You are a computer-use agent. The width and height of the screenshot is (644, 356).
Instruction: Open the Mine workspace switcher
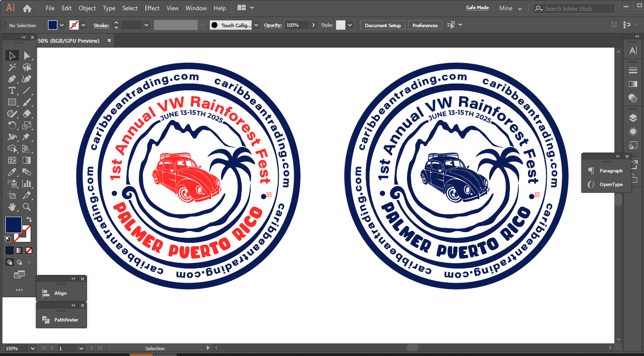[x=510, y=8]
